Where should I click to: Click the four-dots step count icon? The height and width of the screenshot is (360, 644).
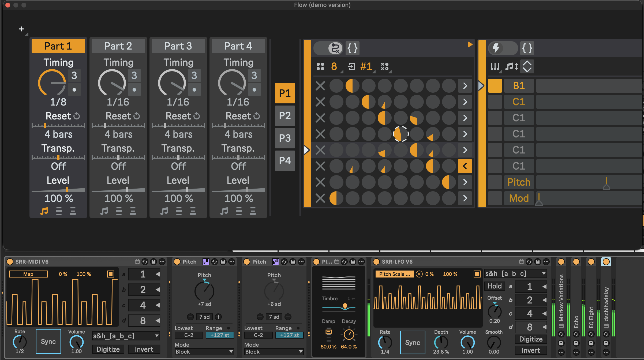tap(320, 66)
